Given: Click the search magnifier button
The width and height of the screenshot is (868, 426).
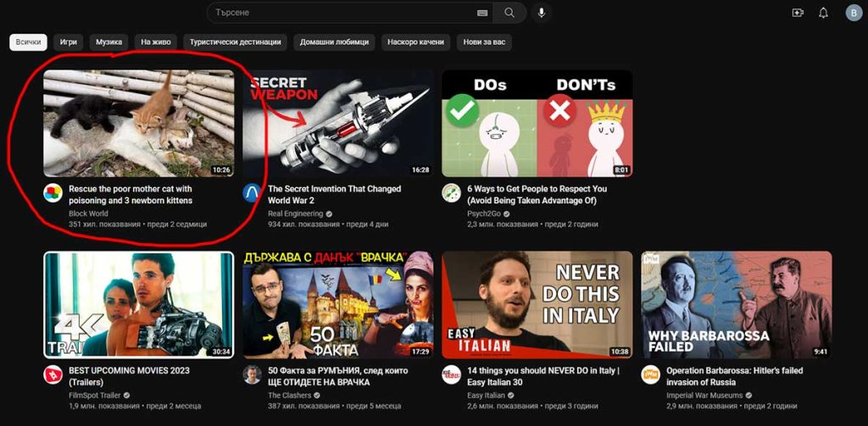Looking at the screenshot, I should pyautogui.click(x=509, y=13).
